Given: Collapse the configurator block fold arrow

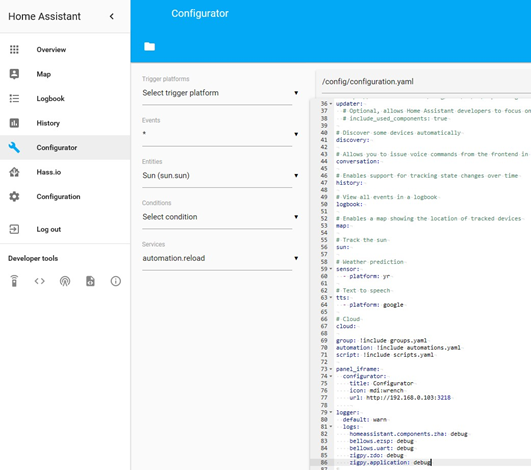Looking at the screenshot, I should click(x=331, y=376).
